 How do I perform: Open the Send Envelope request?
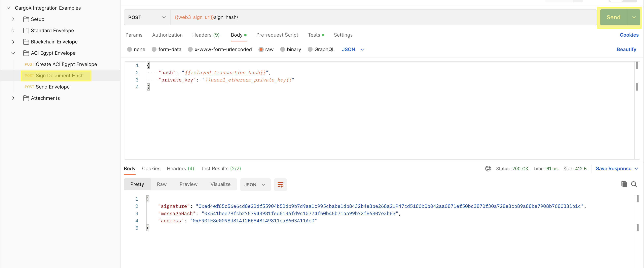[52, 87]
